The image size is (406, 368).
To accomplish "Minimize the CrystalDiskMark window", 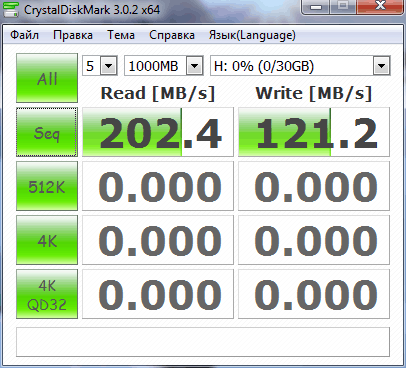I will 316,7.
